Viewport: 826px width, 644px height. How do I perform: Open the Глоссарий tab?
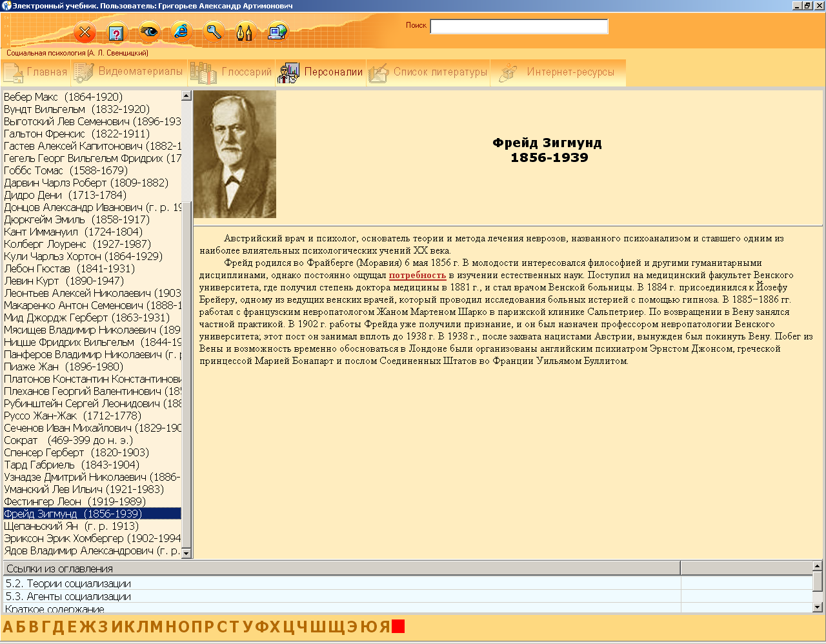pyautogui.click(x=232, y=72)
